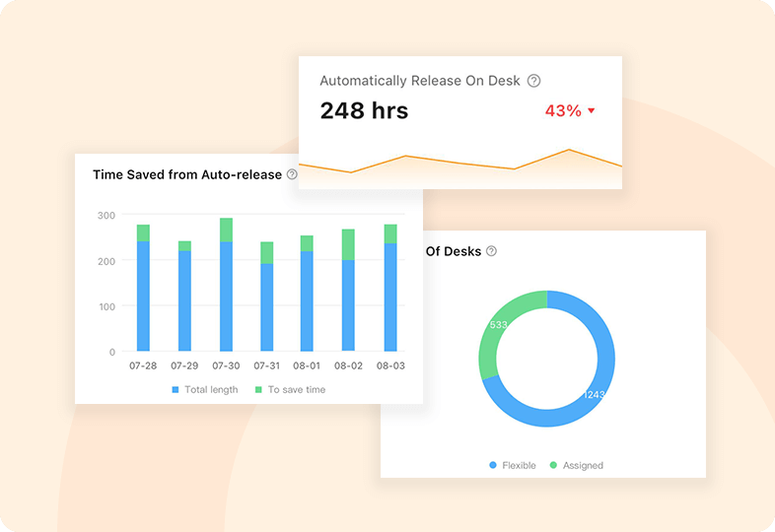Select the 08-01 bar in chart
775x532 pixels.
[307, 294]
